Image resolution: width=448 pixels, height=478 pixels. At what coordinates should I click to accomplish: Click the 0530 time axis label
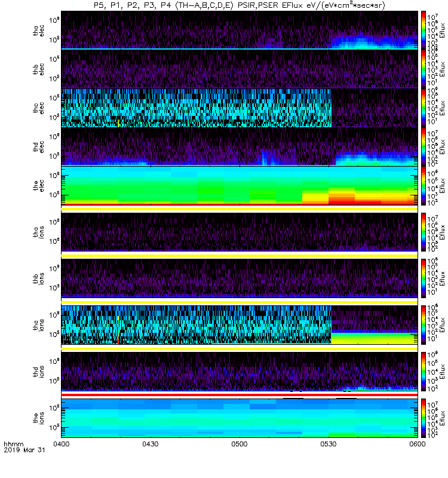tap(328, 444)
